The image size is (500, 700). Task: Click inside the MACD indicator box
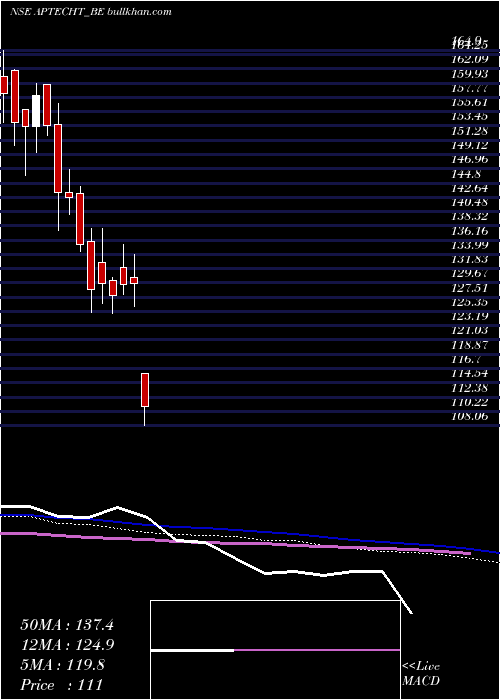point(275,650)
